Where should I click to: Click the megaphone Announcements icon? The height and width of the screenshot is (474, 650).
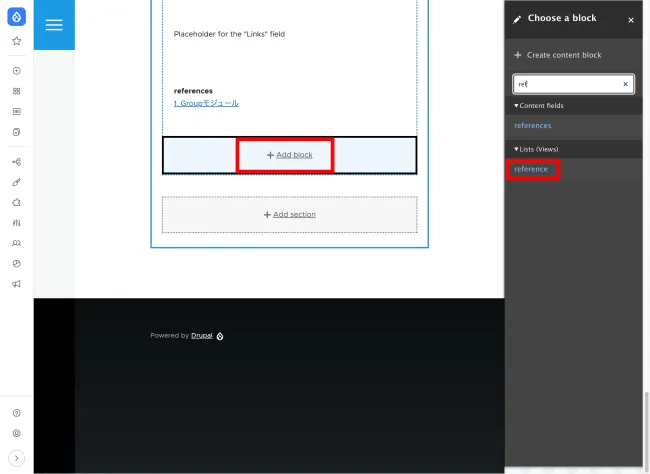(x=16, y=284)
